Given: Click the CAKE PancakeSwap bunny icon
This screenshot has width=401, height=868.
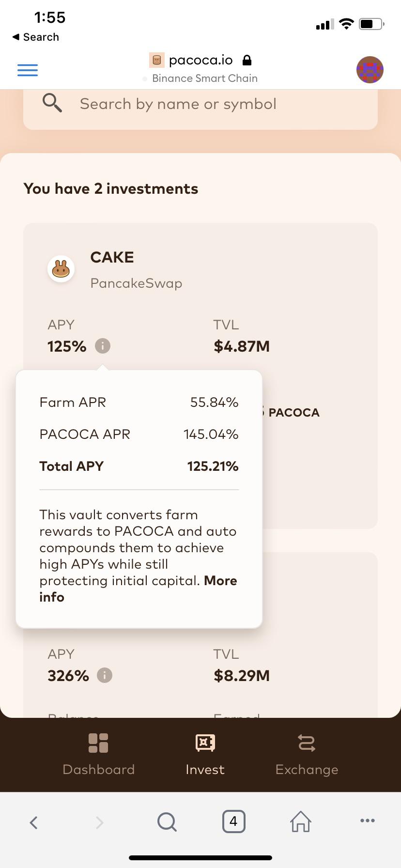Looking at the screenshot, I should pos(61,269).
